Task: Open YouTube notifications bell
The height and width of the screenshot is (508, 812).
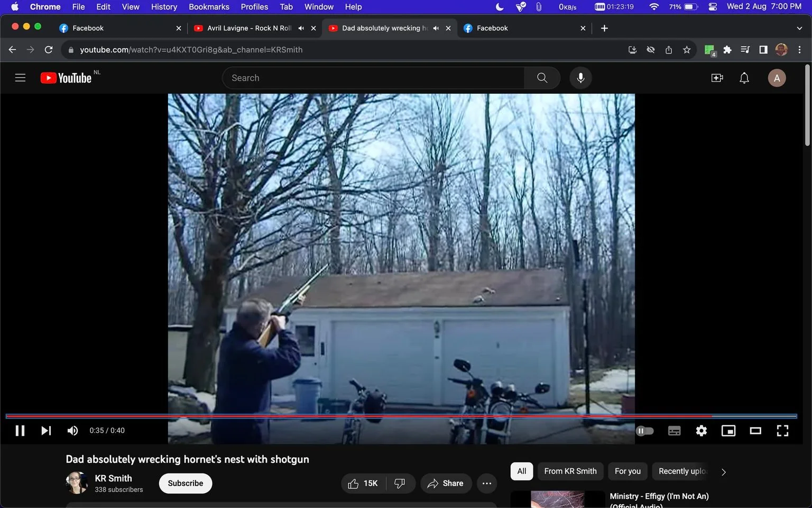Action: coord(744,78)
